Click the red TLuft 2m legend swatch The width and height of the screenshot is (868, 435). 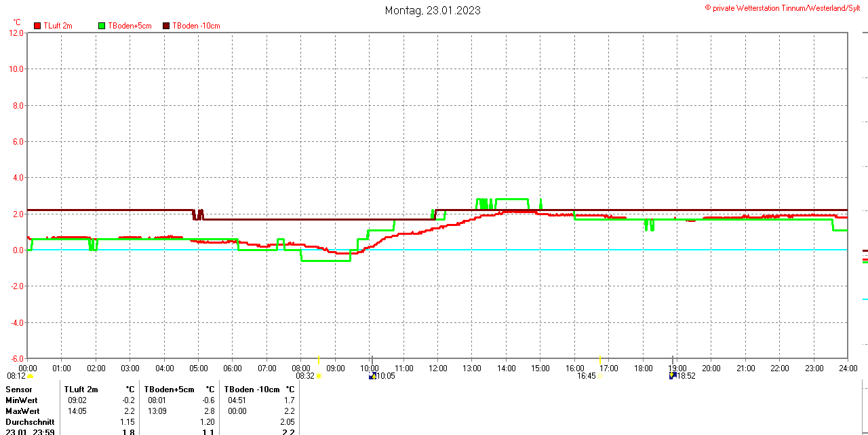coord(37,26)
